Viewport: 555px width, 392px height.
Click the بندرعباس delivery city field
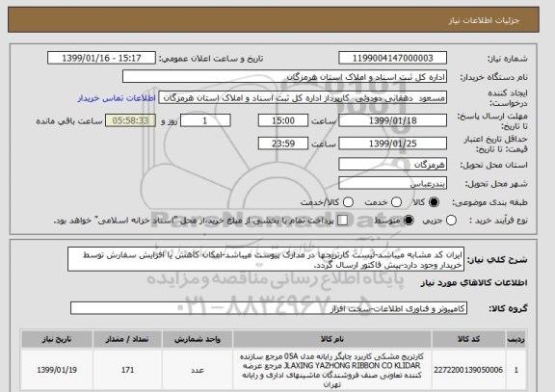[392, 184]
